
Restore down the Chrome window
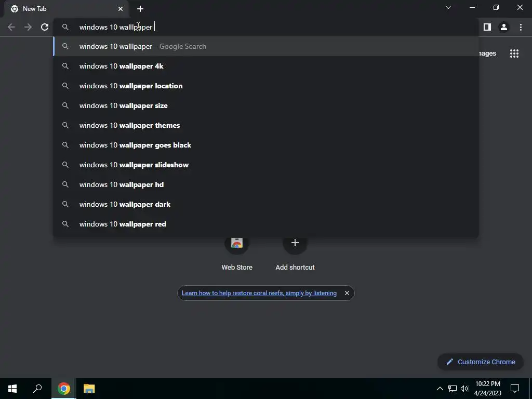pyautogui.click(x=496, y=7)
